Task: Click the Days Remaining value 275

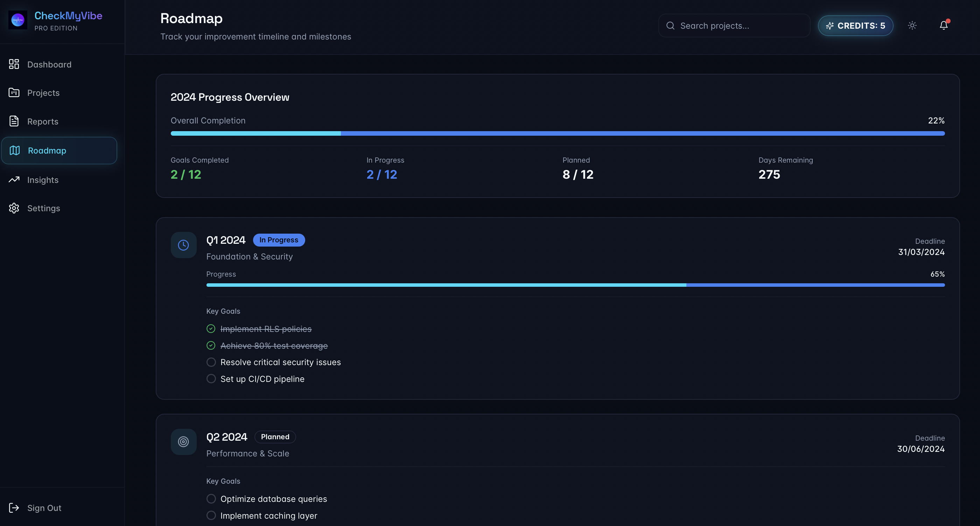Action: (769, 175)
